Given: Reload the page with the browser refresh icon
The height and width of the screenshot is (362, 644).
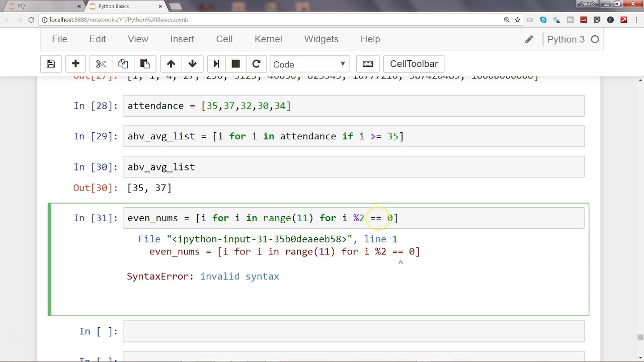Looking at the screenshot, I should [31, 20].
